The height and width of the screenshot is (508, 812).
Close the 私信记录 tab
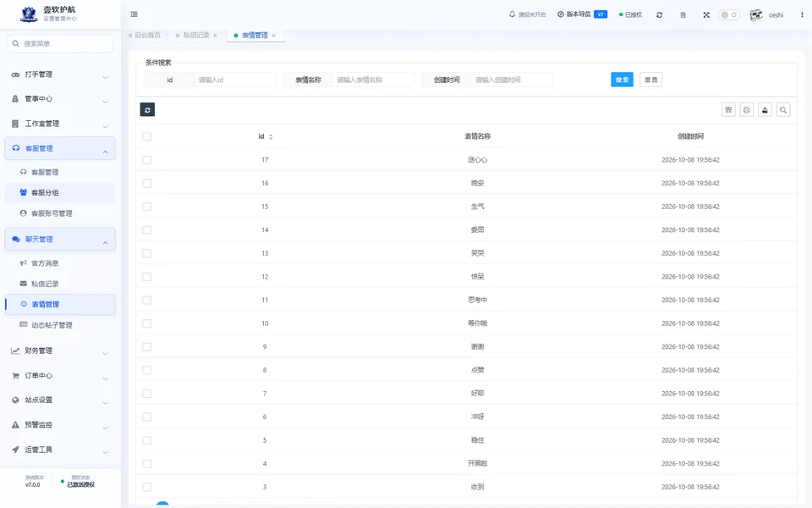pyautogui.click(x=216, y=36)
